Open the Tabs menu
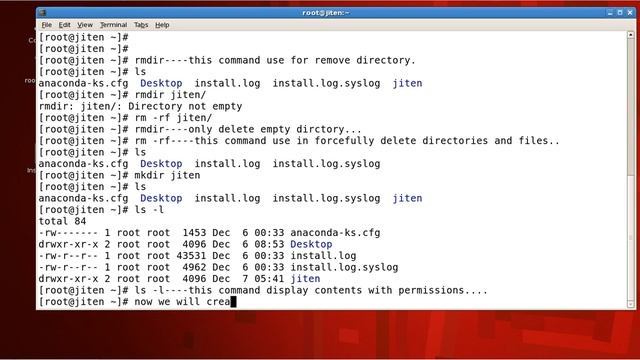 pyautogui.click(x=141, y=25)
